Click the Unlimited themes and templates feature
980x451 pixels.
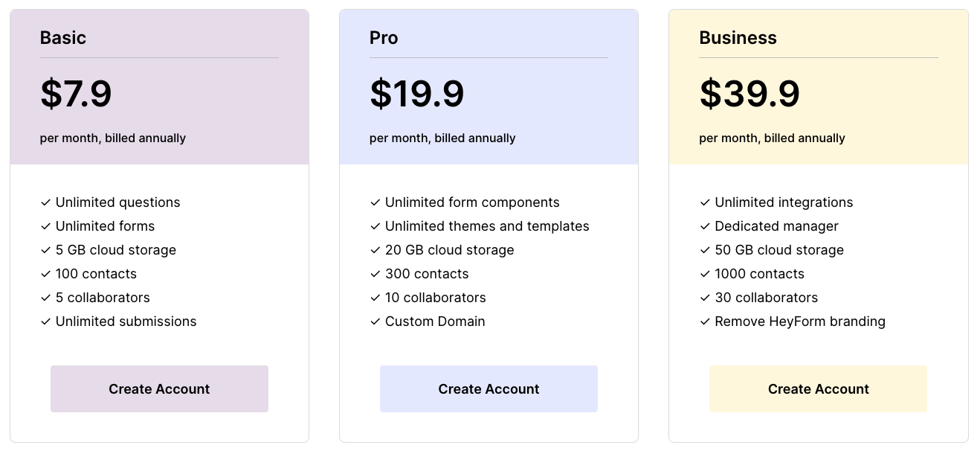coord(487,226)
